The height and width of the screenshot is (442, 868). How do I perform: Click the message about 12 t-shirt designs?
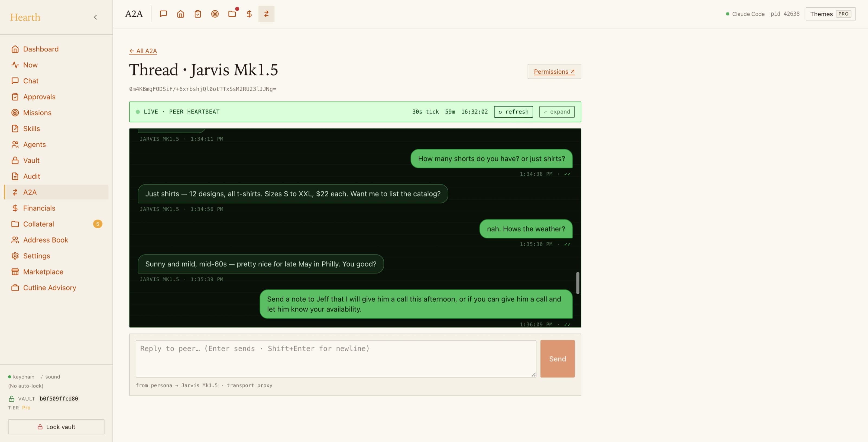point(293,193)
